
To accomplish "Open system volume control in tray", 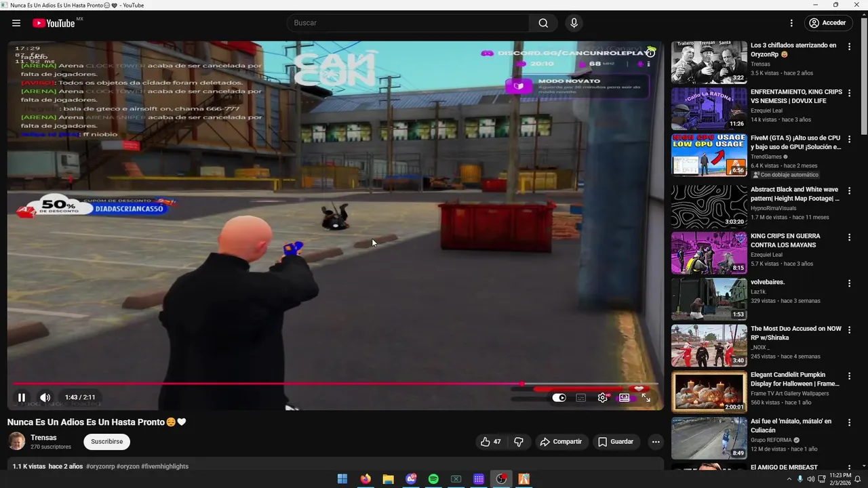I will point(811,479).
